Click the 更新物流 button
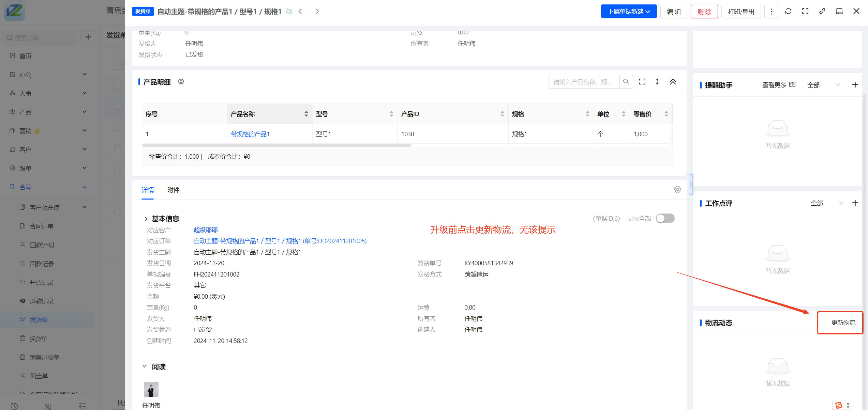Screen dimensions: 868x410 [x=843, y=322]
